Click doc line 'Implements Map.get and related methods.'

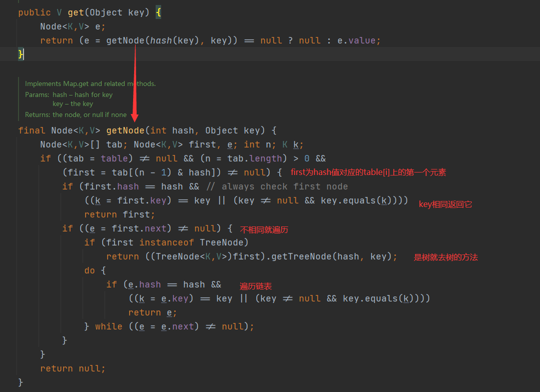(x=90, y=83)
